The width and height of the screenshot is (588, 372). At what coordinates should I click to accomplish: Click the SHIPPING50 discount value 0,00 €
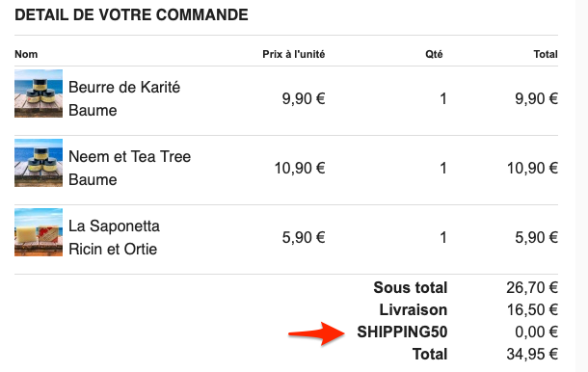[x=536, y=332]
